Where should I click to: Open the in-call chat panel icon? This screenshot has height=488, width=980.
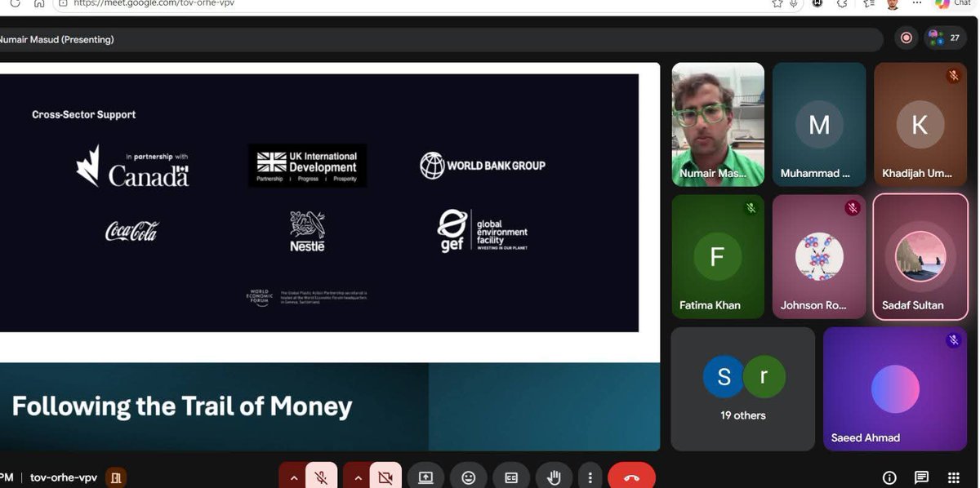pos(921,478)
